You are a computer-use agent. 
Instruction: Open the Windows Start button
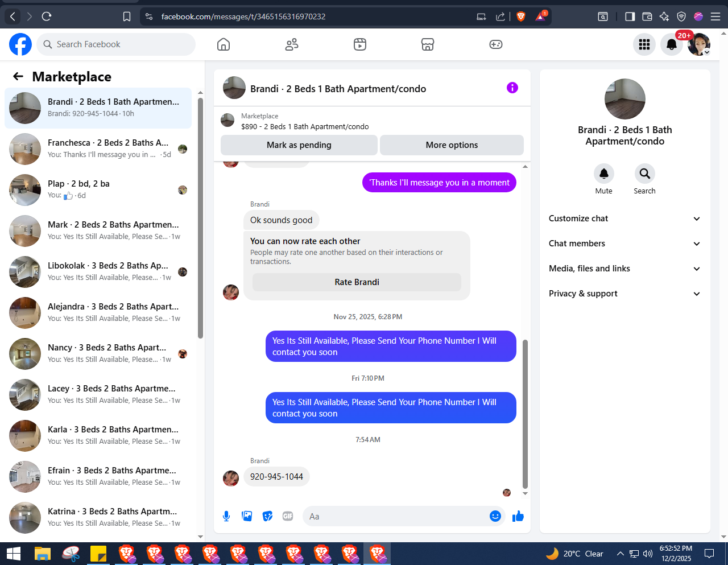(14, 554)
